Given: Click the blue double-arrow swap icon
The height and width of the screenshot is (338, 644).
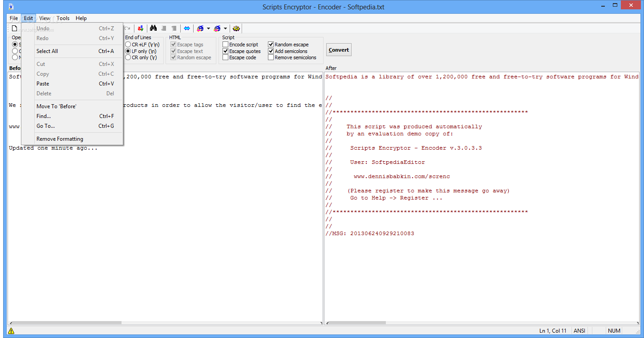Looking at the screenshot, I should 187,29.
